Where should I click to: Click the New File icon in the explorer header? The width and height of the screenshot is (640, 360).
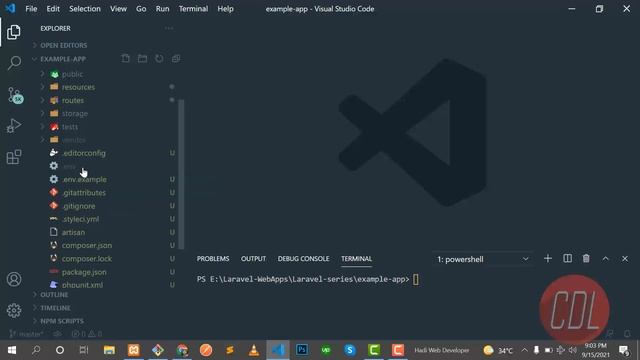tap(126, 59)
